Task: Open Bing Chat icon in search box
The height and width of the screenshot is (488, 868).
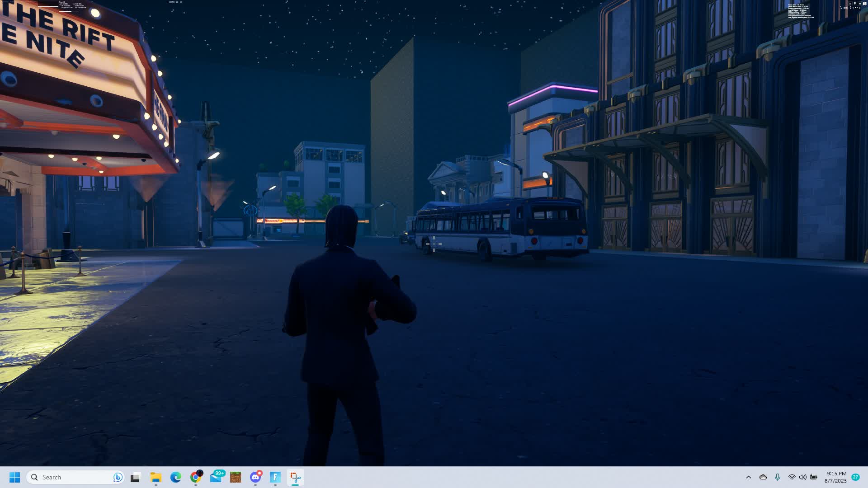Action: pos(118,477)
